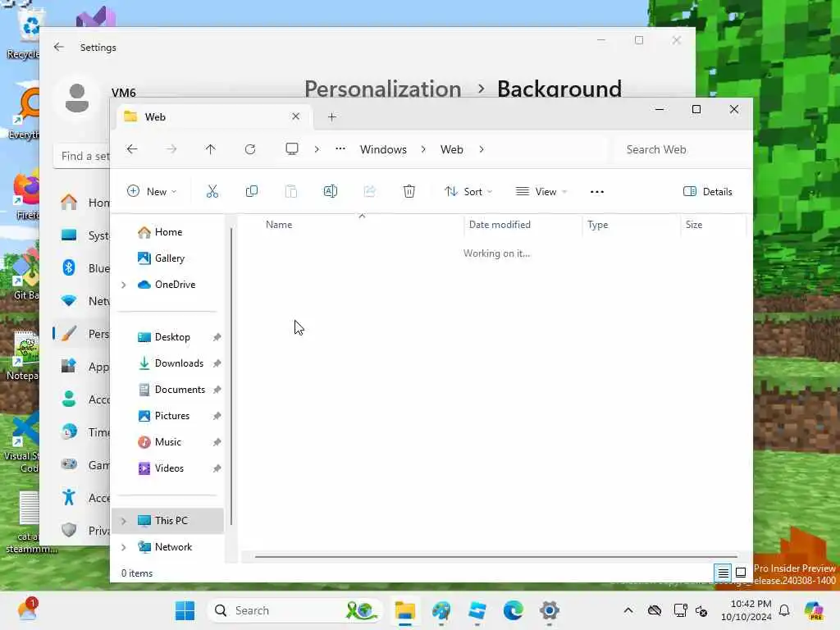Click the Web breadcrumb segment
Screen dimensions: 840x630
(x=452, y=149)
